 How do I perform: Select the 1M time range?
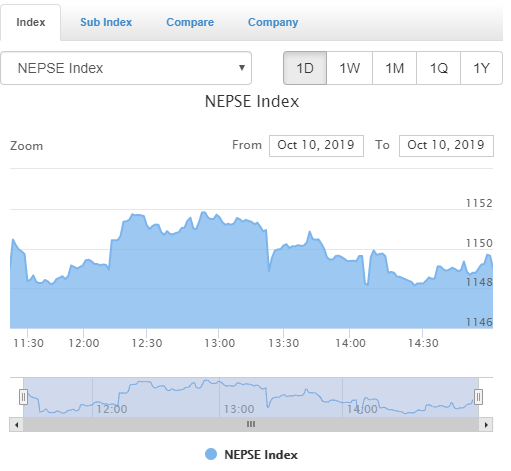394,68
